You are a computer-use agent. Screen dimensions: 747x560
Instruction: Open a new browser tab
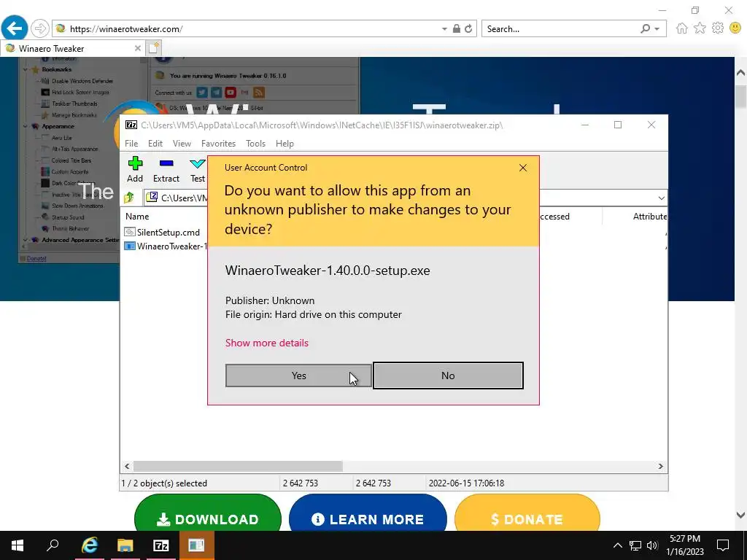[x=155, y=48]
